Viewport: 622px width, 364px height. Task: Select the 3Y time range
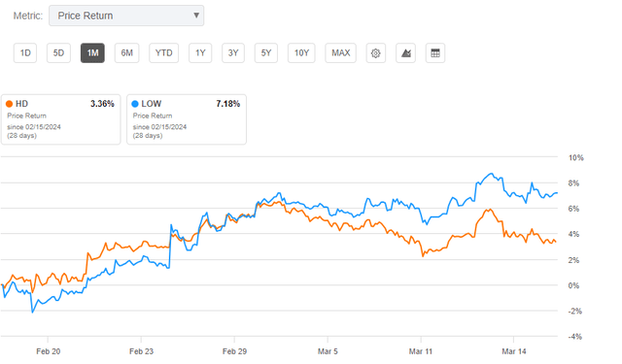(233, 53)
